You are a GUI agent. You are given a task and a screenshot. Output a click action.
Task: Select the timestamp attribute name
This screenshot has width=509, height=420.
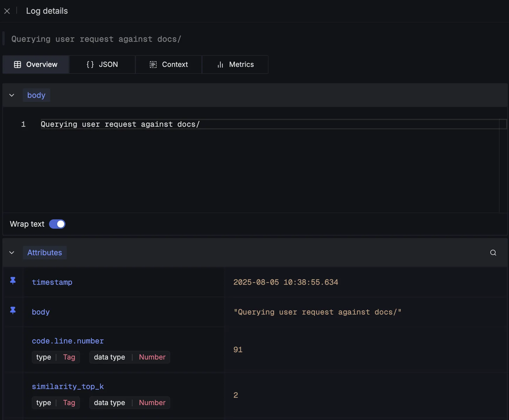pos(52,282)
